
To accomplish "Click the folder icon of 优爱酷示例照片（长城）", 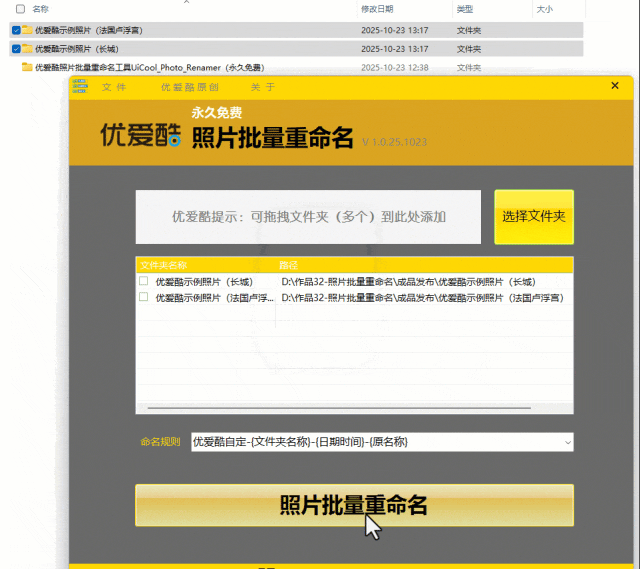I will pos(27,49).
